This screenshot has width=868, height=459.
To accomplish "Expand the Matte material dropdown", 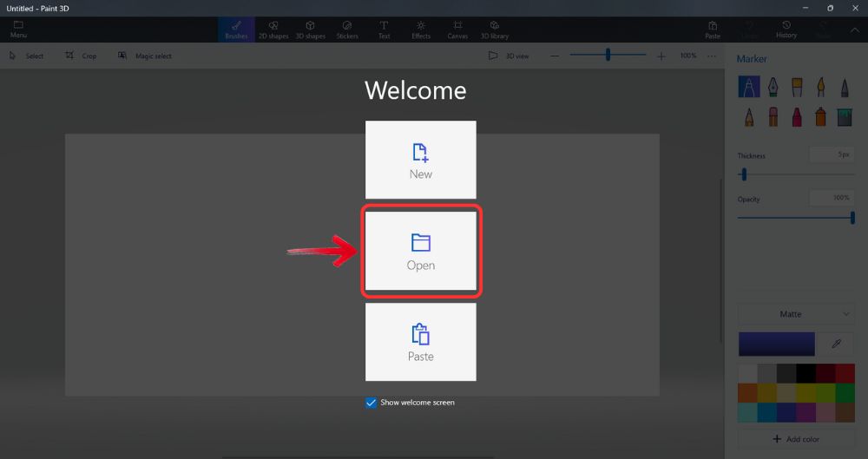I will 797,314.
